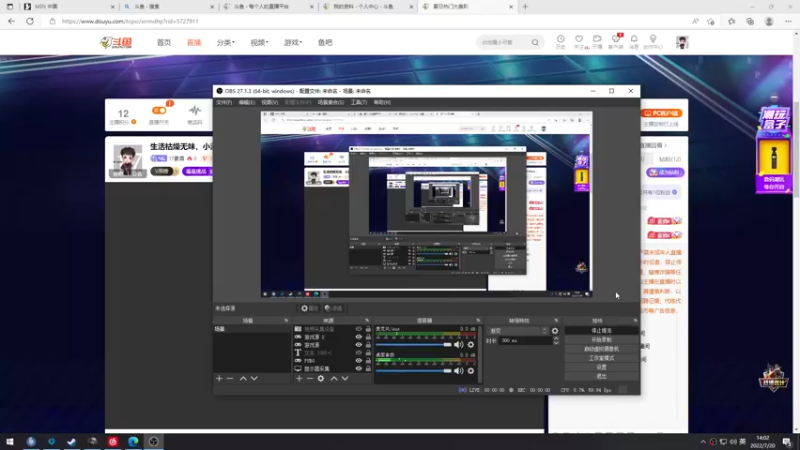Open OBS 工具(T) menu
Screen dimensions: 800x450
click(x=359, y=103)
